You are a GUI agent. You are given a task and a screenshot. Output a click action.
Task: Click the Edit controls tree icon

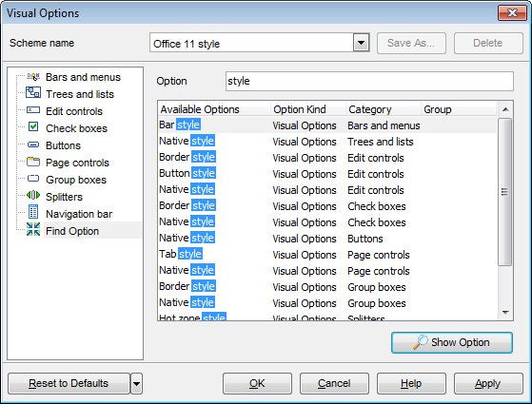click(x=33, y=110)
